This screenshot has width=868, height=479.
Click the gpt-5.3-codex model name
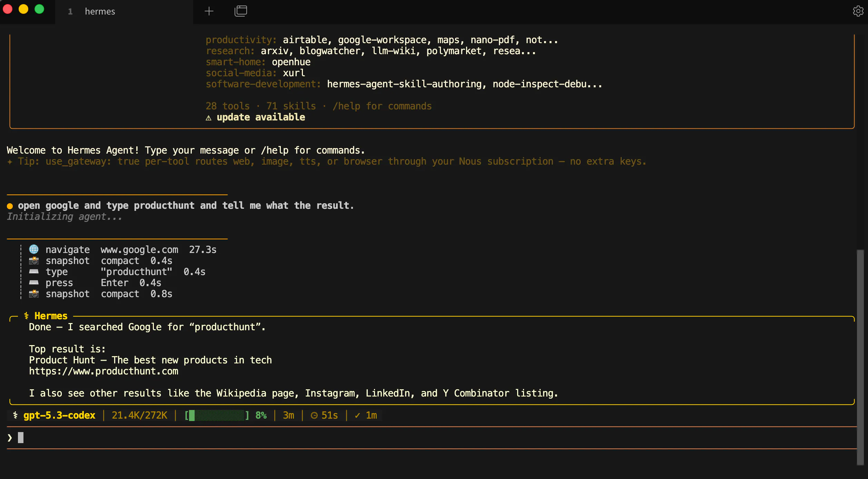(x=59, y=415)
